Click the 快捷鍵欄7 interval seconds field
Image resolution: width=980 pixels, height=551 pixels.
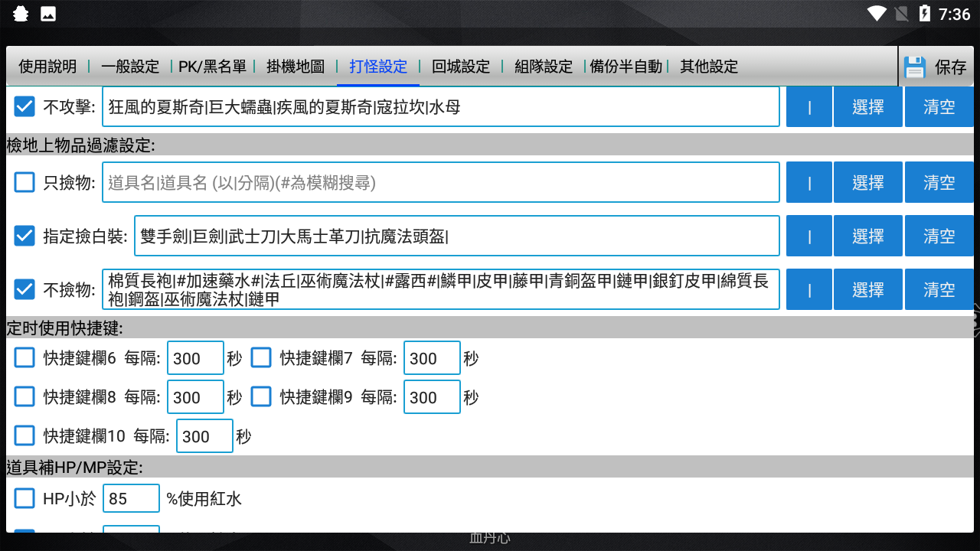click(x=432, y=357)
